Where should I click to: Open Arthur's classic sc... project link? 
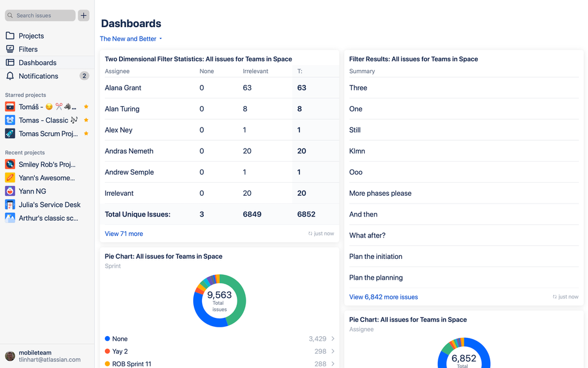click(x=48, y=218)
